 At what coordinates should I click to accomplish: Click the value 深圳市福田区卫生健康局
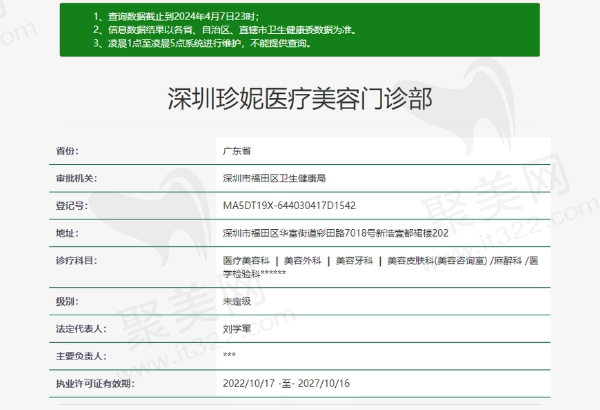274,178
